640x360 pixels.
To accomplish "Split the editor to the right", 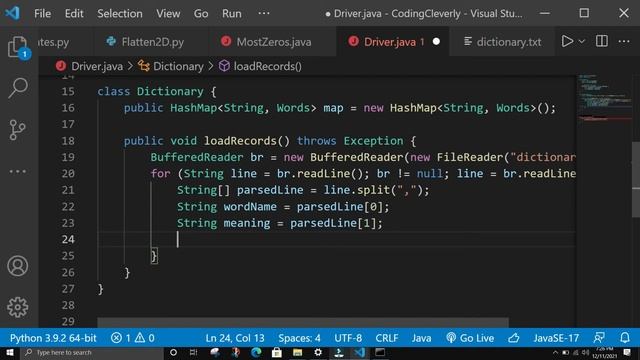I will 602,41.
